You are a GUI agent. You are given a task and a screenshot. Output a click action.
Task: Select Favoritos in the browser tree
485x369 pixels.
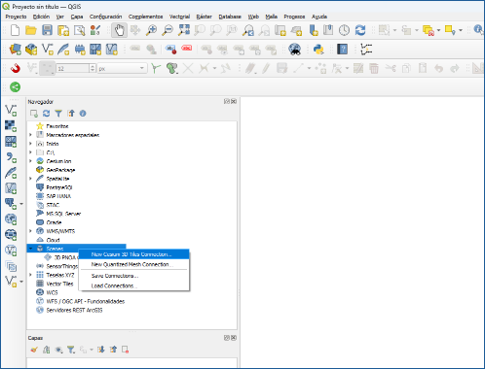(x=57, y=126)
